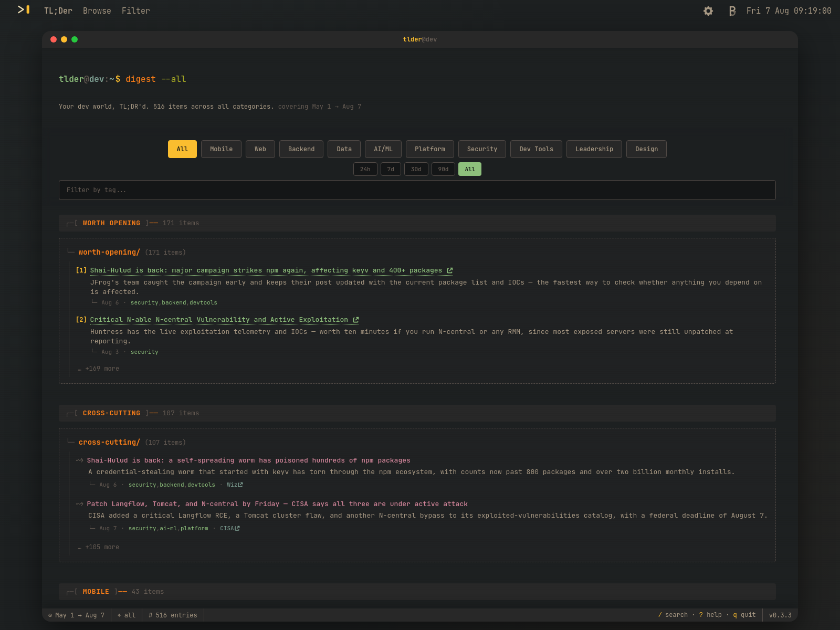Click the yellow minimize window dot
This screenshot has height=630, width=840.
pos(64,39)
